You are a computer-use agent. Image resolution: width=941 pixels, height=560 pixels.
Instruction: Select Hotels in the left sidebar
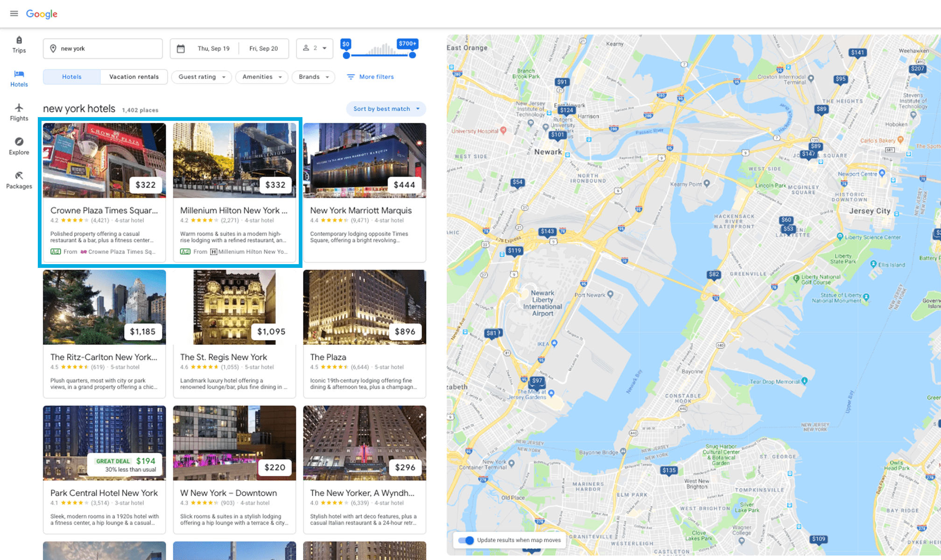click(x=19, y=79)
